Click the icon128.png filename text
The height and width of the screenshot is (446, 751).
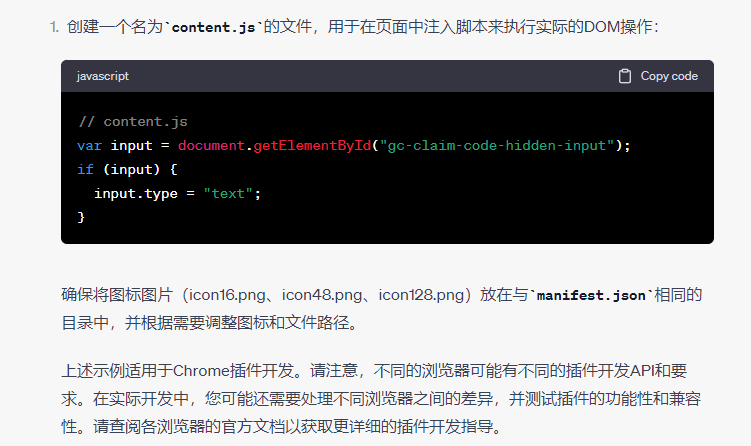click(421, 295)
